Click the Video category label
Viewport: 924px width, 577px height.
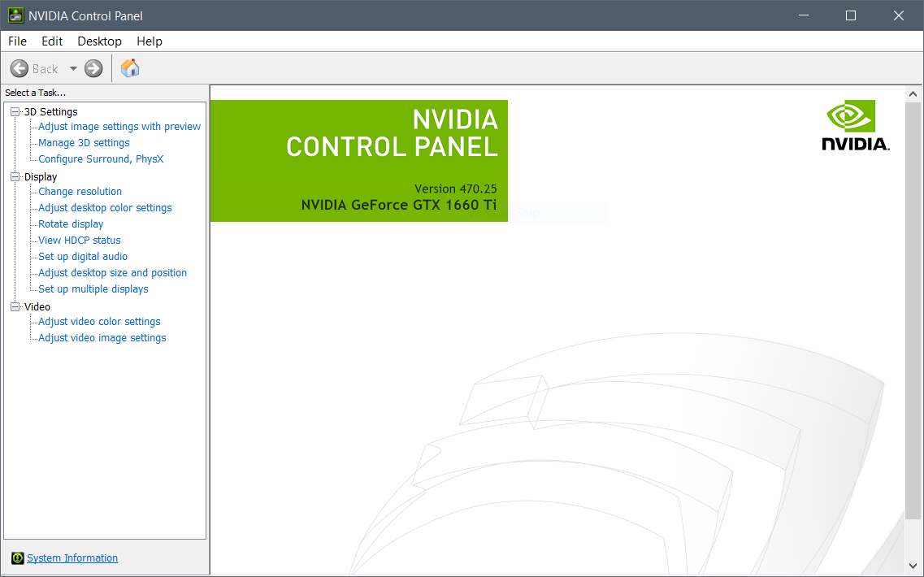click(37, 306)
